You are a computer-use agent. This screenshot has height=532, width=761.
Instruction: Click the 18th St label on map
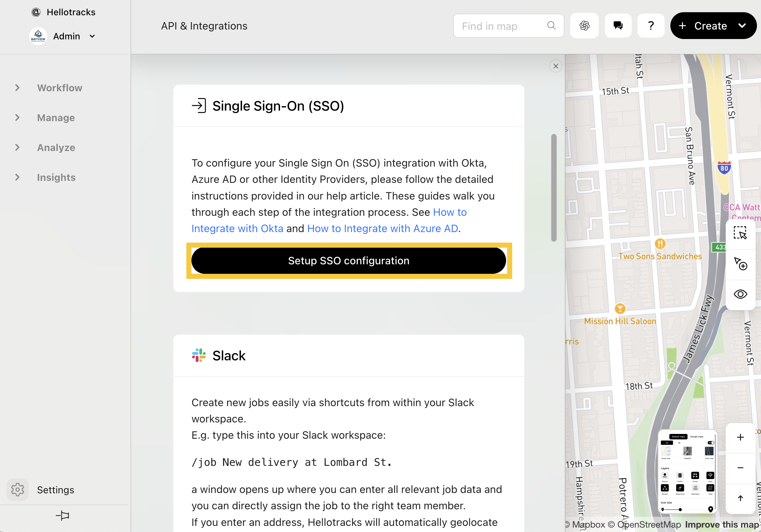click(639, 386)
